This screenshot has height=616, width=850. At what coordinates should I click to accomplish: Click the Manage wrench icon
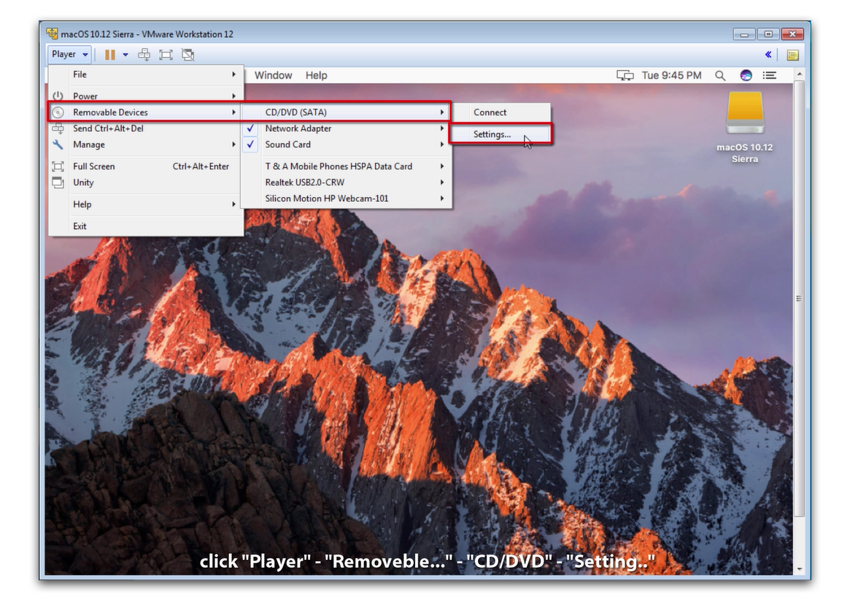coord(58,145)
